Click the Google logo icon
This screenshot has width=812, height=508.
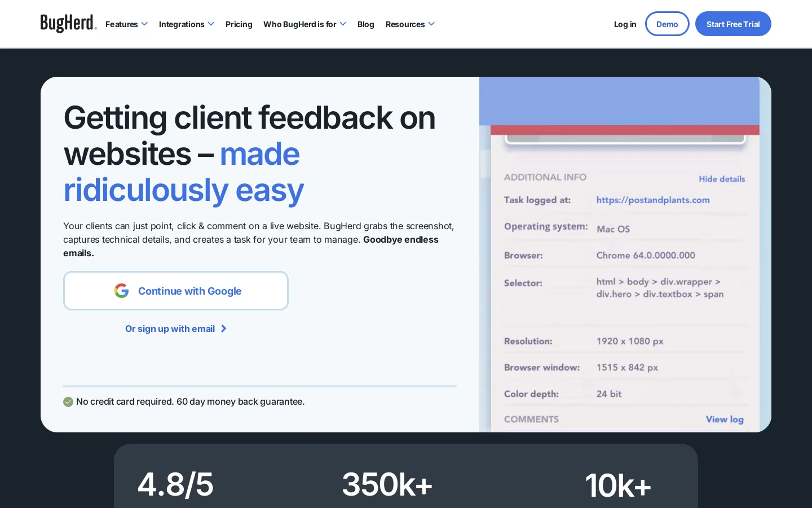point(121,291)
